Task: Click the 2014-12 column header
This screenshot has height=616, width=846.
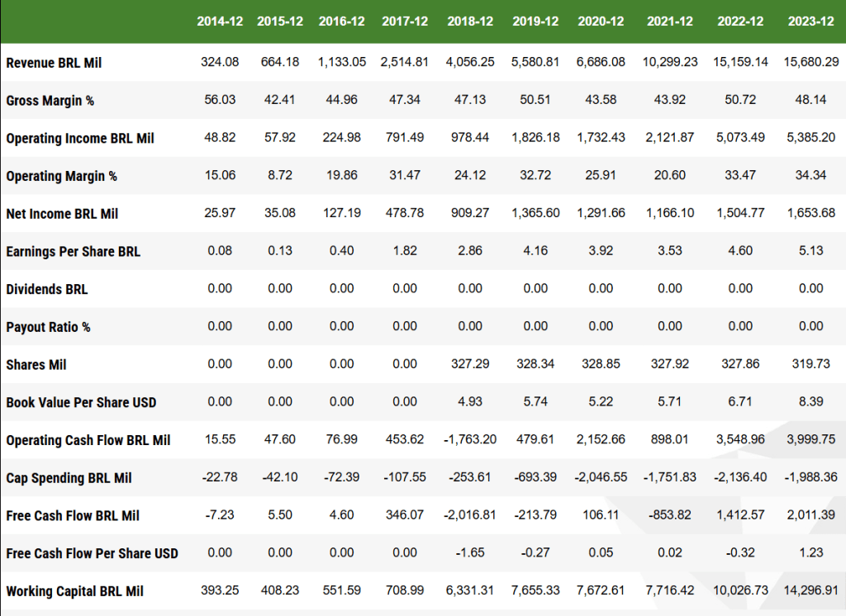Action: [220, 21]
